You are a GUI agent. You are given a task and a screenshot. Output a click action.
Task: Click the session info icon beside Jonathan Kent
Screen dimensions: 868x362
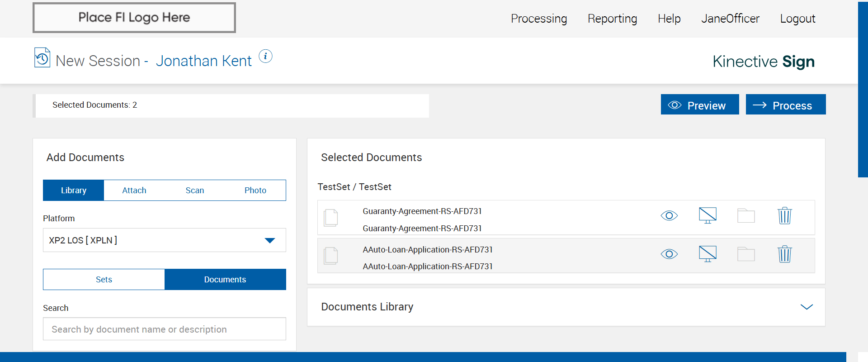(x=265, y=57)
